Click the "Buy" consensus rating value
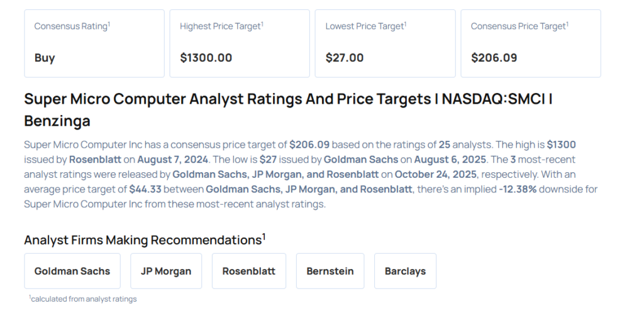 pos(45,58)
